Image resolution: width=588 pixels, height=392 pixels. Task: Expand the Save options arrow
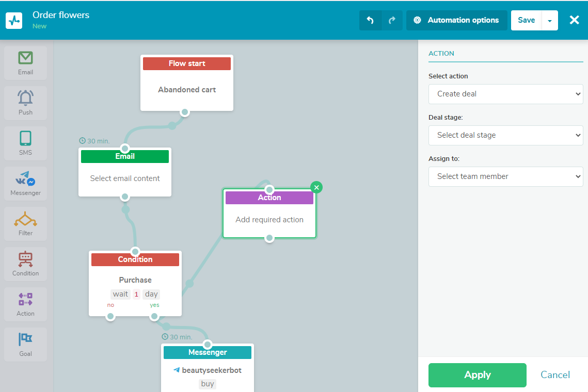click(550, 21)
